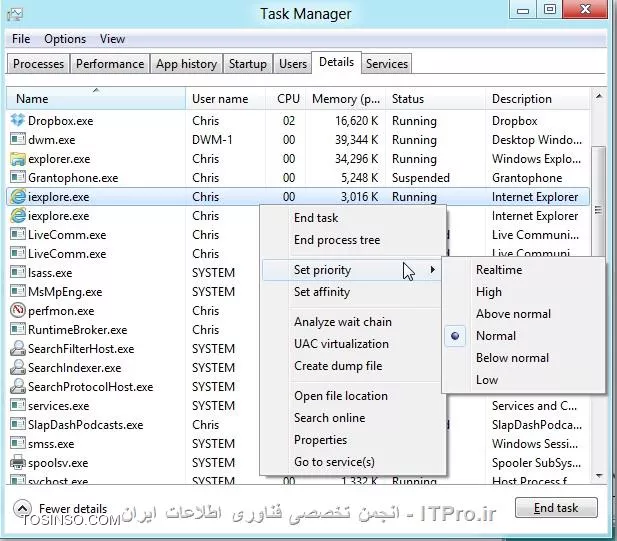Image resolution: width=617 pixels, height=541 pixels.
Task: Sort by the Memory column header
Action: pyautogui.click(x=346, y=98)
